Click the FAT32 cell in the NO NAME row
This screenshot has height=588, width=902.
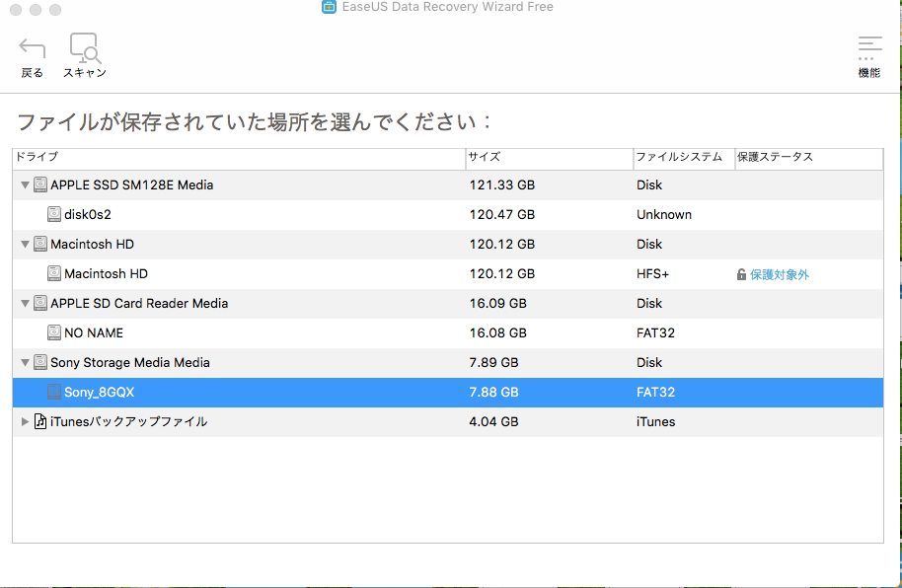tap(656, 333)
